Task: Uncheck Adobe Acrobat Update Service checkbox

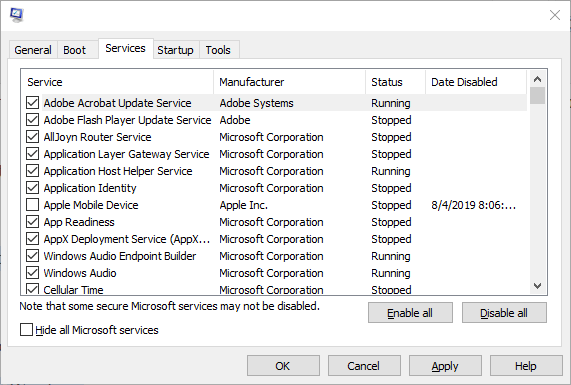Action: point(32,103)
